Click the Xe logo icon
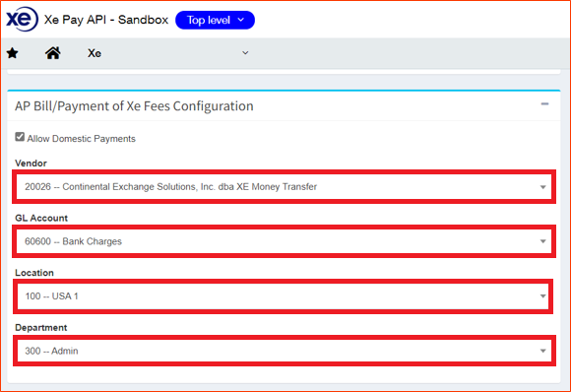Viewport: 571px width, 392px height. 22,20
